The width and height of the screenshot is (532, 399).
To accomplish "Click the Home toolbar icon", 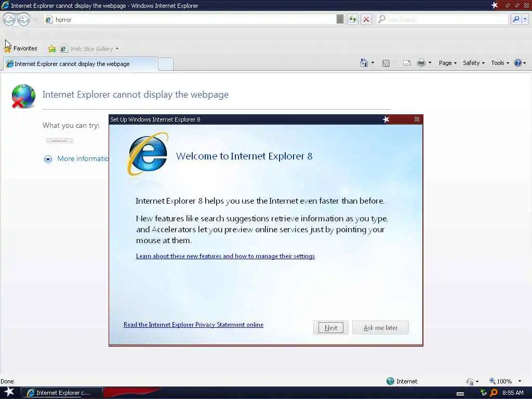I will tap(364, 63).
